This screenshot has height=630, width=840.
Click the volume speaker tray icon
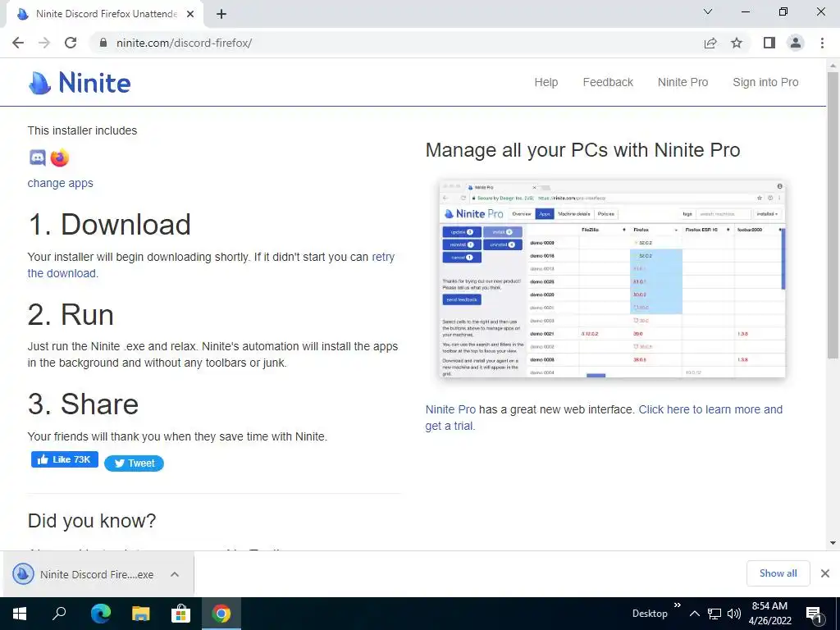tap(734, 614)
